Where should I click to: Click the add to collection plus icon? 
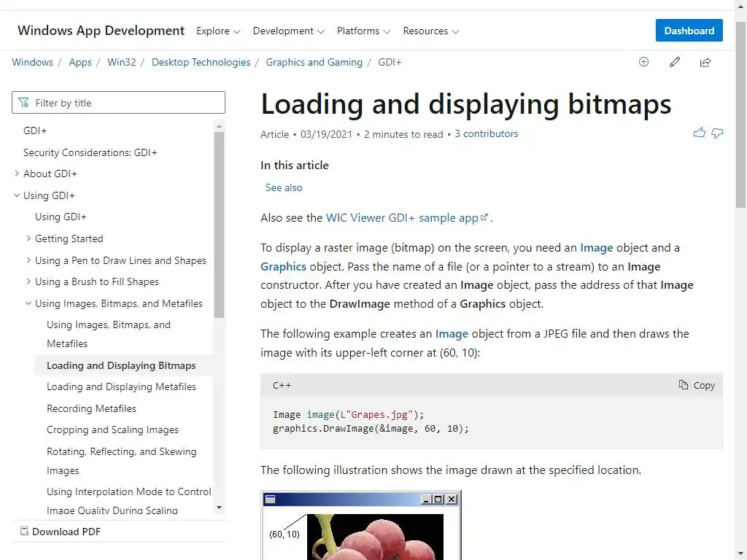click(643, 62)
